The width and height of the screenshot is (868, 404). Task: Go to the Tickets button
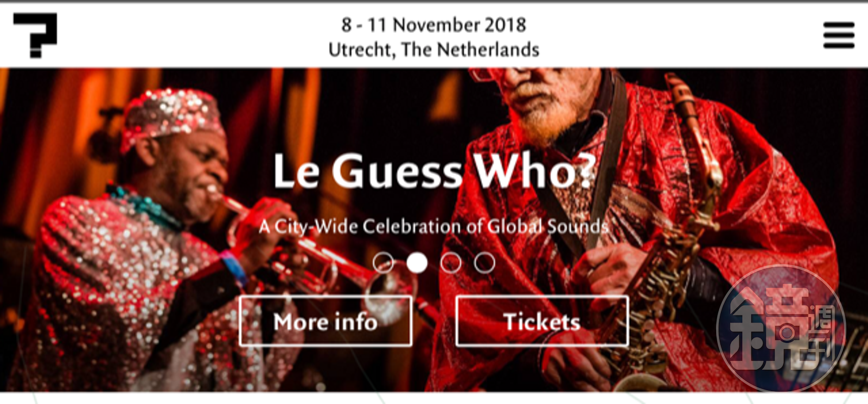tap(542, 321)
